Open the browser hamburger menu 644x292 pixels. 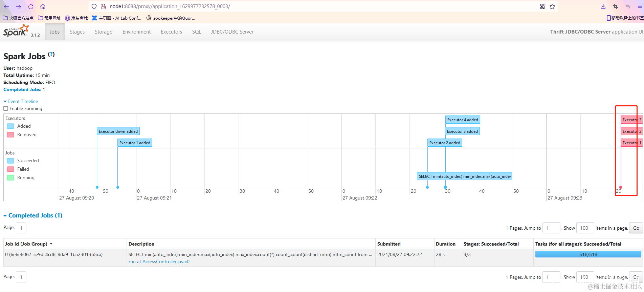tap(640, 6)
